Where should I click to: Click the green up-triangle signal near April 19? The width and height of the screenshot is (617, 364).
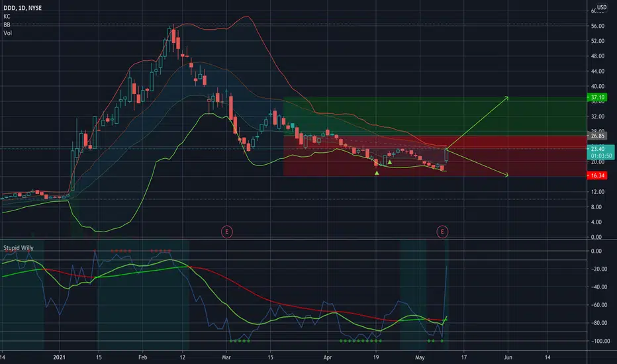(x=377, y=173)
